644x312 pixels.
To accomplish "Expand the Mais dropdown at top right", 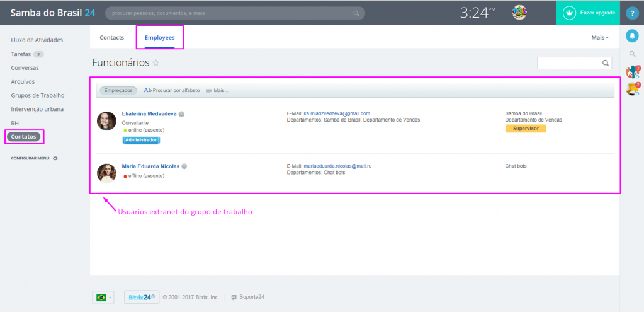I will pos(600,37).
